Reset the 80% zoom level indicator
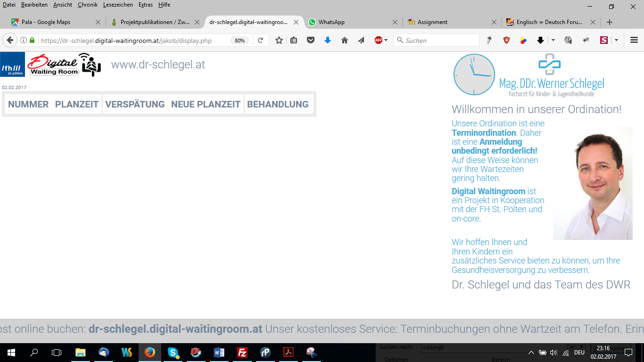 pos(240,41)
